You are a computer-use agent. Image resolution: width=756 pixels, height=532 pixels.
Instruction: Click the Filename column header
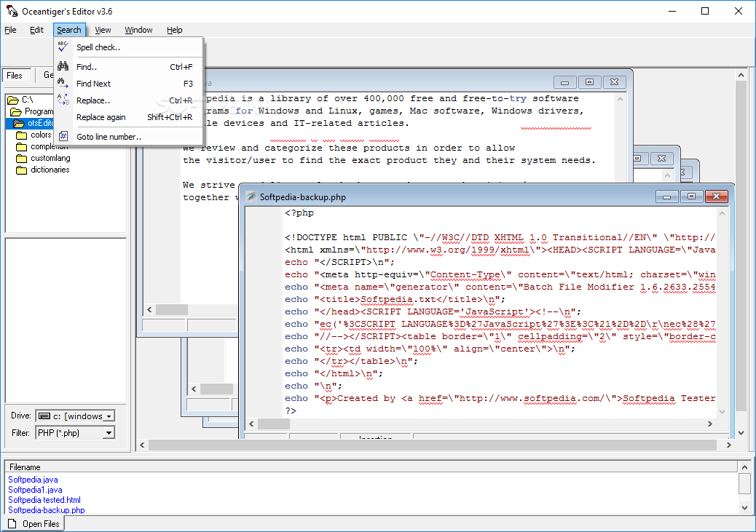pyautogui.click(x=371, y=467)
